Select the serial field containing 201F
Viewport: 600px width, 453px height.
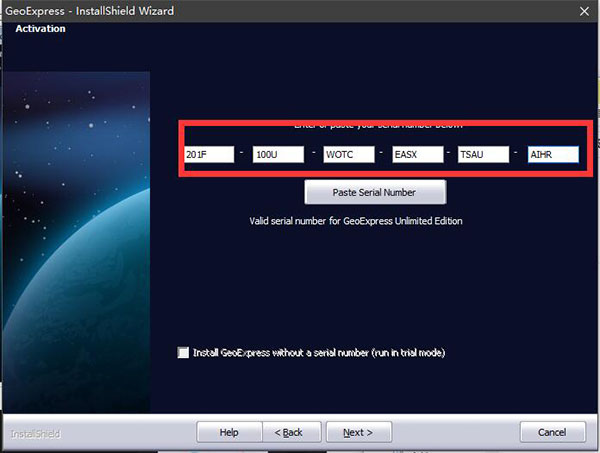(x=209, y=155)
